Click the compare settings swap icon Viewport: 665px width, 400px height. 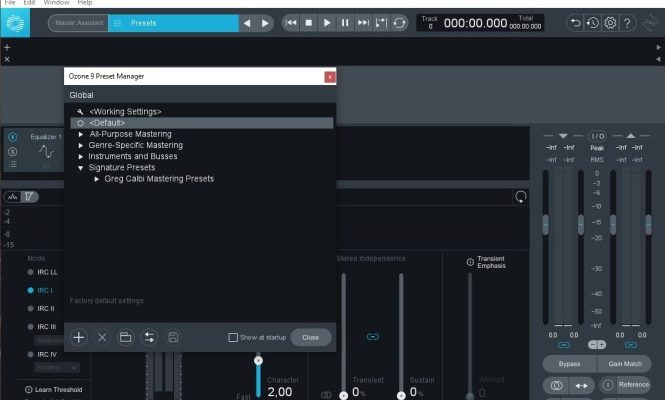tap(149, 338)
